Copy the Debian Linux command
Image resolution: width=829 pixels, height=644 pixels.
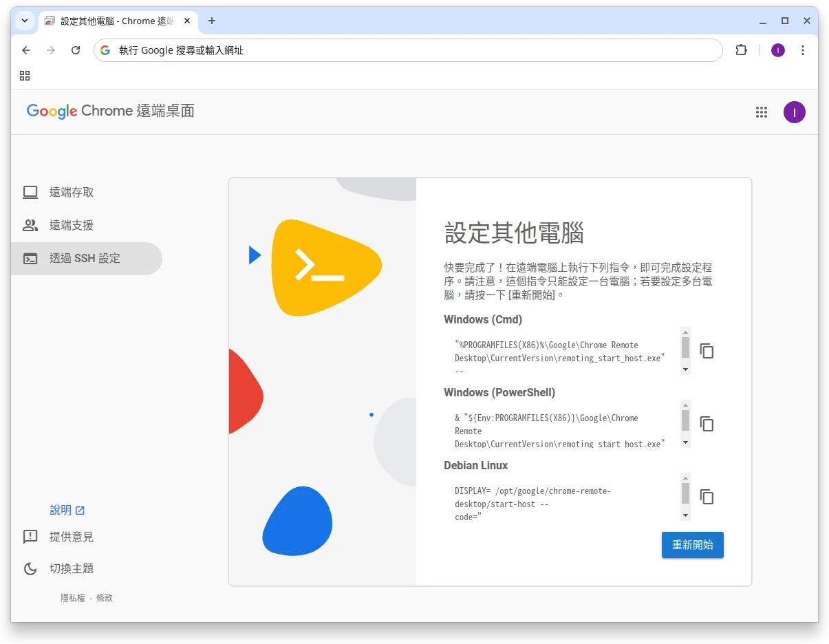pyautogui.click(x=707, y=497)
